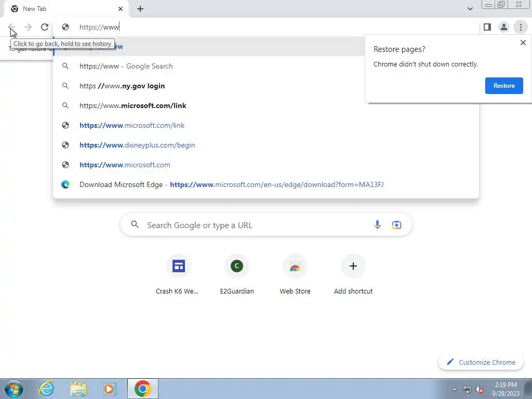Screen dimensions: 532x399
Task: Choose the ny.gov login suggestion
Action: pyautogui.click(x=266, y=86)
